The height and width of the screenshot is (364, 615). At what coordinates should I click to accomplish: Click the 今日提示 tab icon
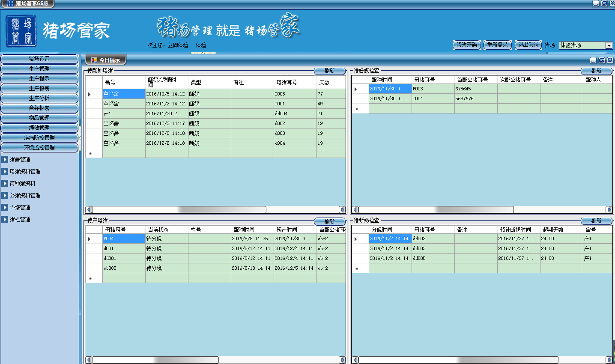point(94,60)
